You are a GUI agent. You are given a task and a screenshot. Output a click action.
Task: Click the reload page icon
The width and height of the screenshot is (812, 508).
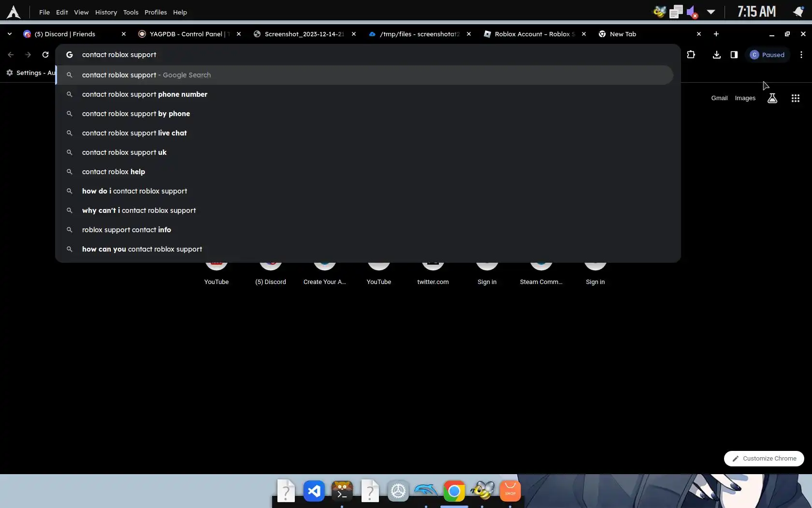(45, 55)
